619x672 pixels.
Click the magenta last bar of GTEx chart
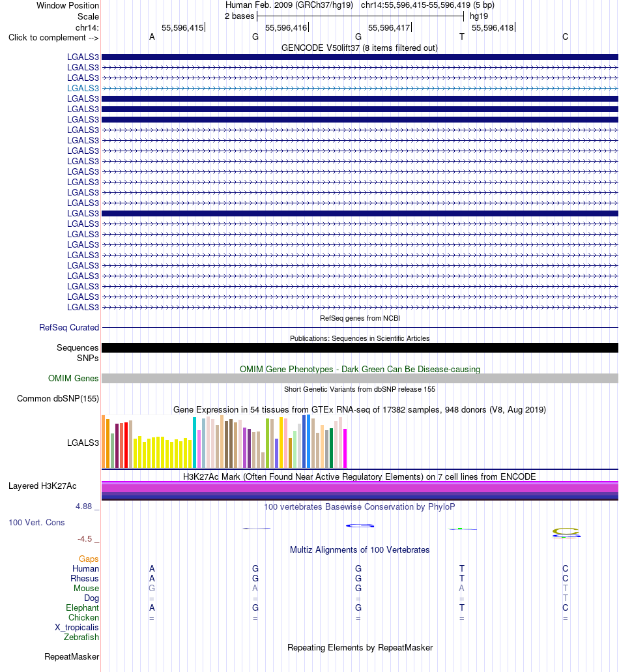click(x=345, y=448)
